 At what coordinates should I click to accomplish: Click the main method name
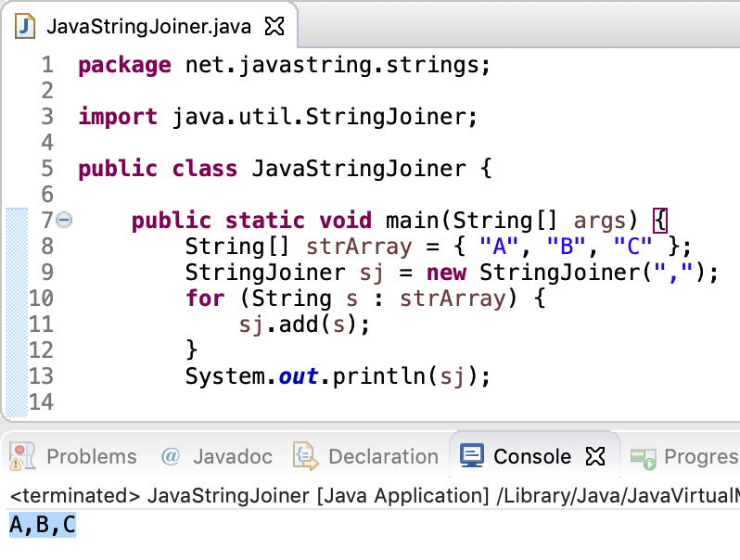point(412,221)
